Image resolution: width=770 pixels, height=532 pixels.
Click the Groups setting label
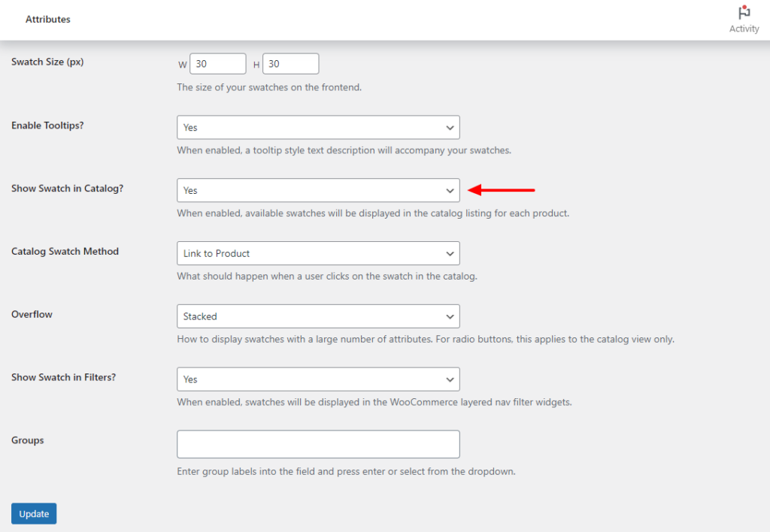pos(28,440)
